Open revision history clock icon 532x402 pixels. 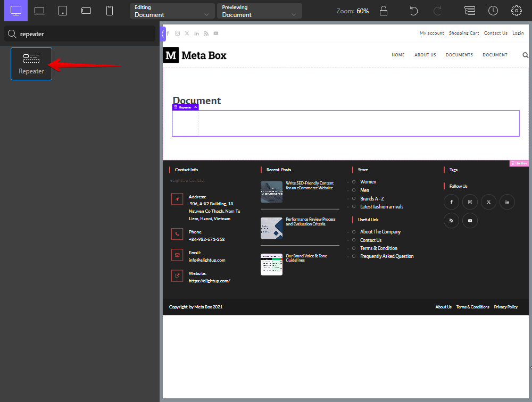(x=493, y=11)
